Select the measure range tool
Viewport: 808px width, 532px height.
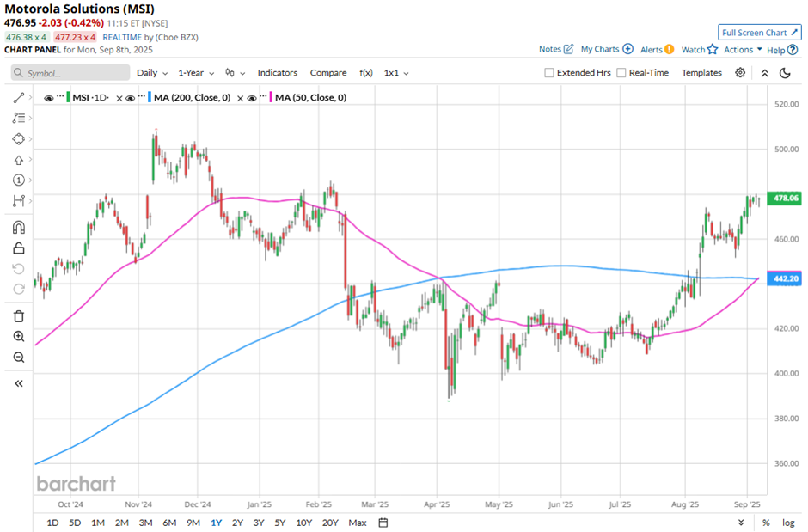(19, 201)
